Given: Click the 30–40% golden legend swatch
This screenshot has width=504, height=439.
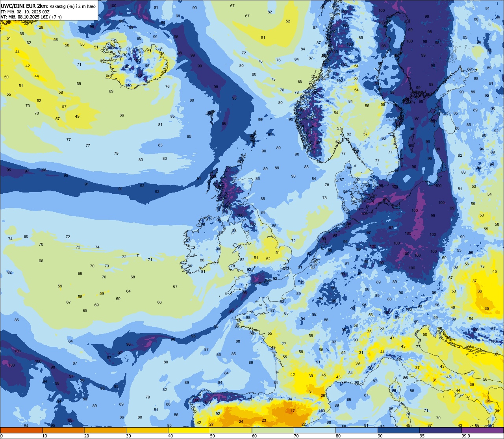Looking at the screenshot, I should (x=147, y=430).
